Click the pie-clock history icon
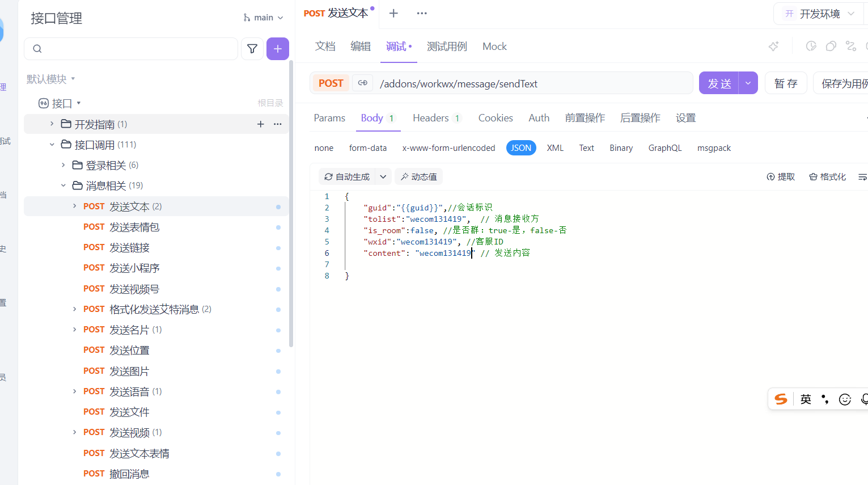Screen dimensions: 868x485 pyautogui.click(x=811, y=47)
